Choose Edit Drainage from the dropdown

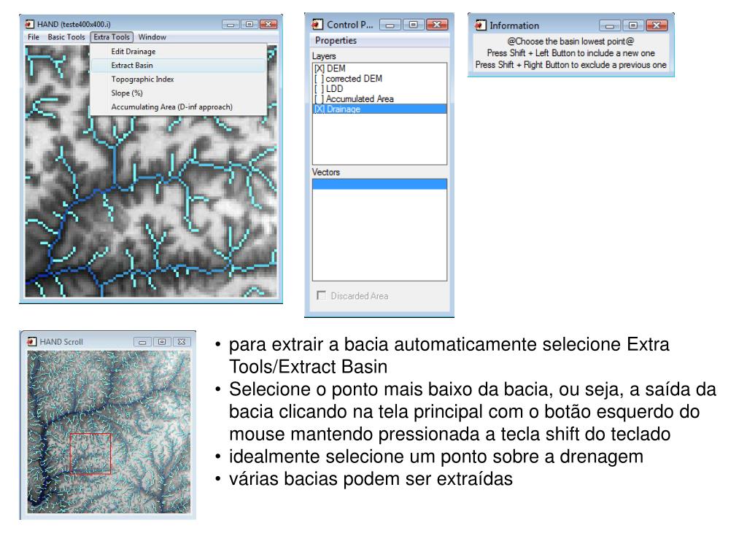tap(178, 52)
